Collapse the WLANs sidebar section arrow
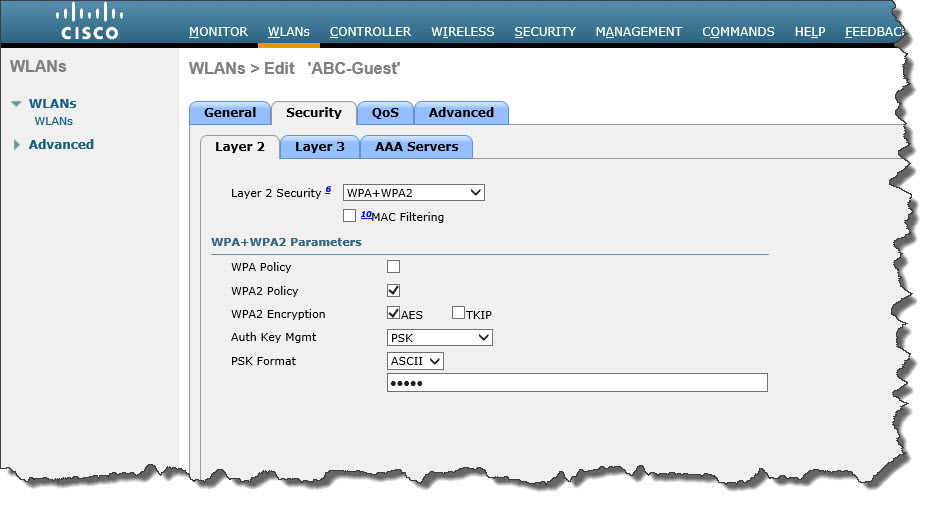 coord(17,104)
